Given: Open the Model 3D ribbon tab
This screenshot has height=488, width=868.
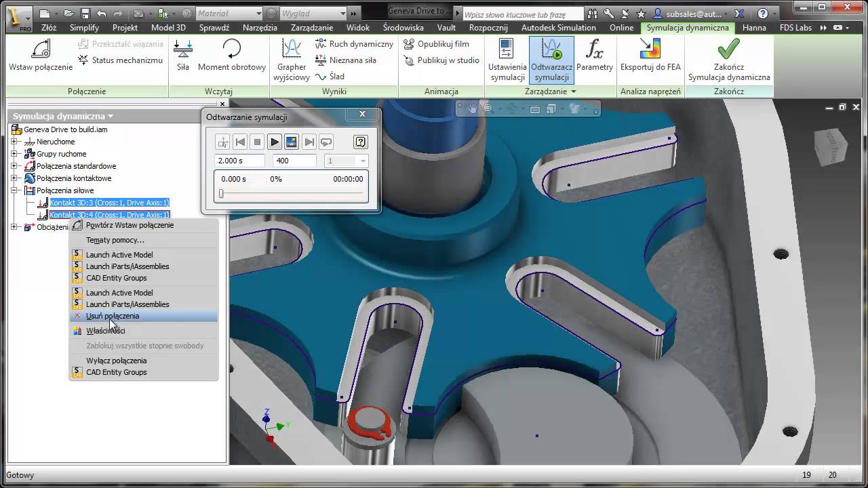Looking at the screenshot, I should point(168,28).
